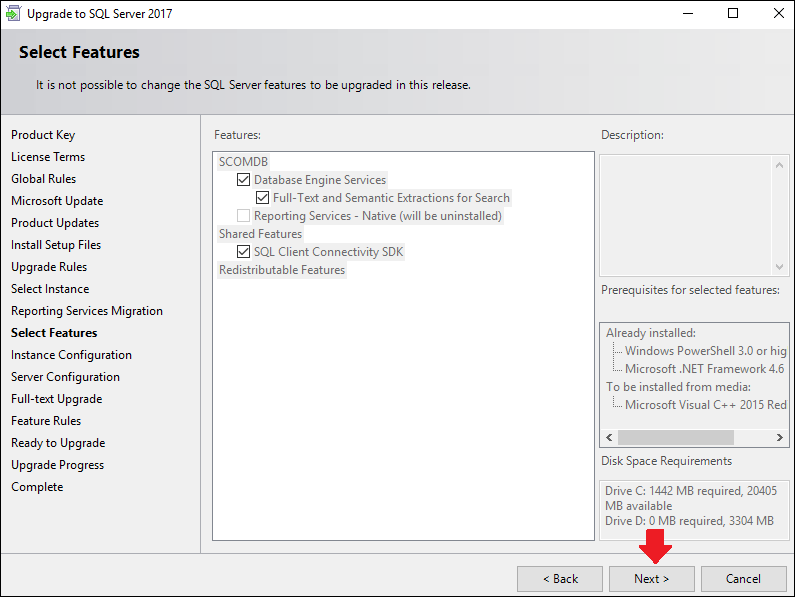The height and width of the screenshot is (597, 795).
Task: Click the Drive D disk space text
Action: click(690, 521)
